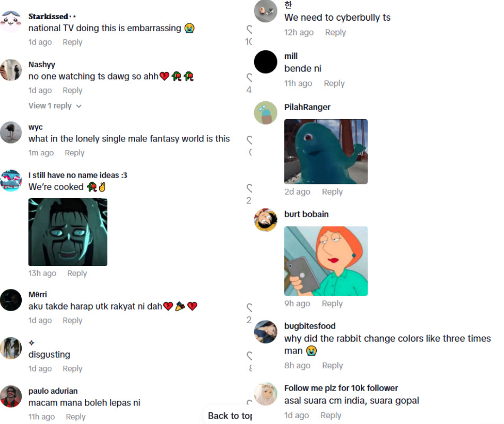Open PilahRanger's profile avatar

265,113
